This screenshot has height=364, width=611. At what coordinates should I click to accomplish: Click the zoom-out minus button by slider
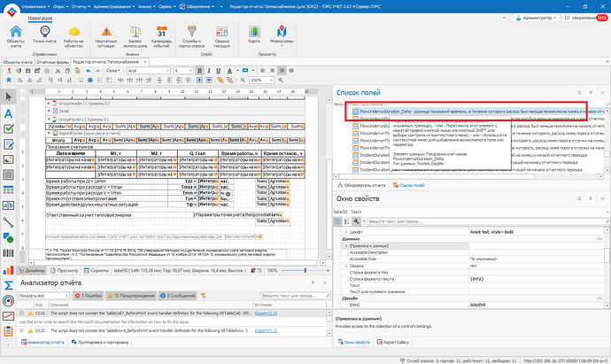[x=283, y=270]
